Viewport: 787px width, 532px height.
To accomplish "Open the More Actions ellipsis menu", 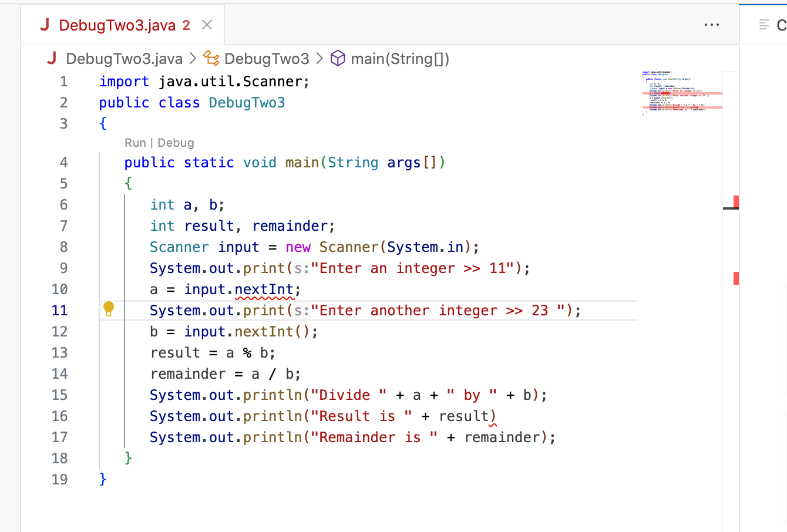I will point(712,25).
